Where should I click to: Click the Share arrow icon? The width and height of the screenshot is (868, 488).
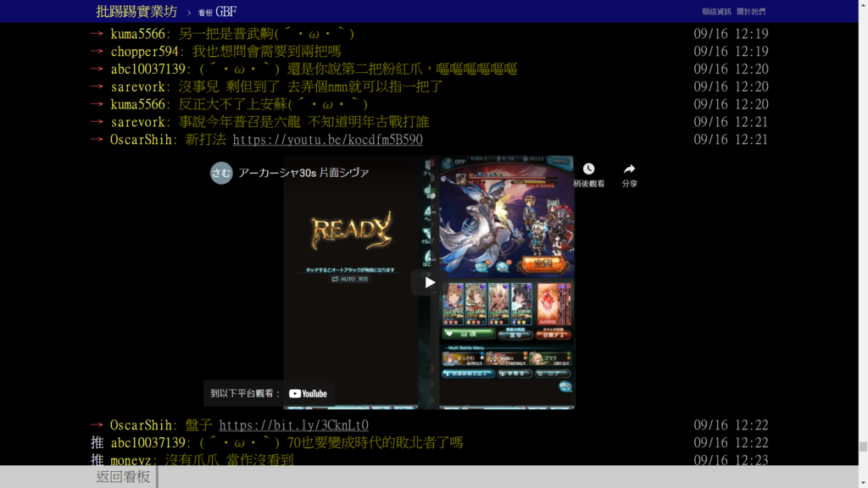(x=630, y=169)
